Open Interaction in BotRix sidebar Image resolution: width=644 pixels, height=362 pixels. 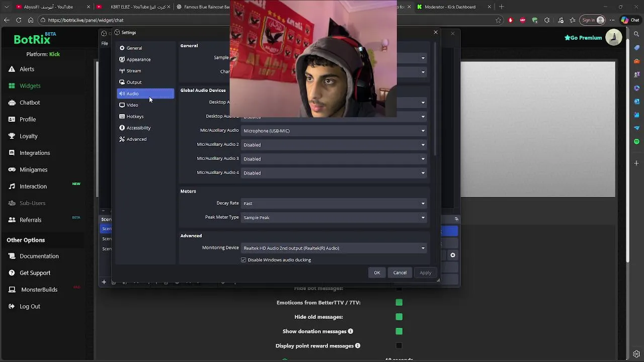[33, 187]
